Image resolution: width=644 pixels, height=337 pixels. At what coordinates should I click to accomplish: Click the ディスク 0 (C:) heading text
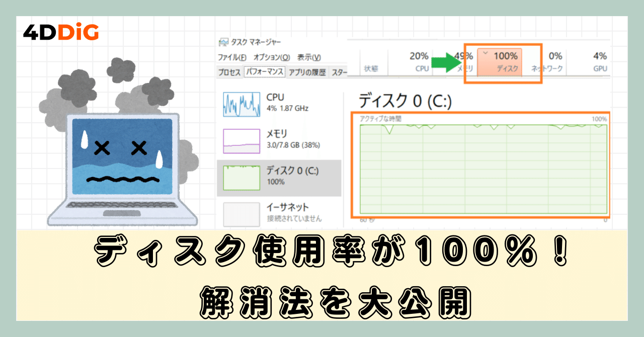tap(405, 102)
